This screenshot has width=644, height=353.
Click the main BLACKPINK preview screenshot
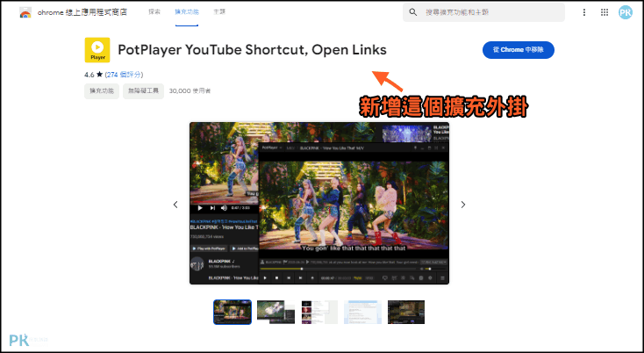319,204
